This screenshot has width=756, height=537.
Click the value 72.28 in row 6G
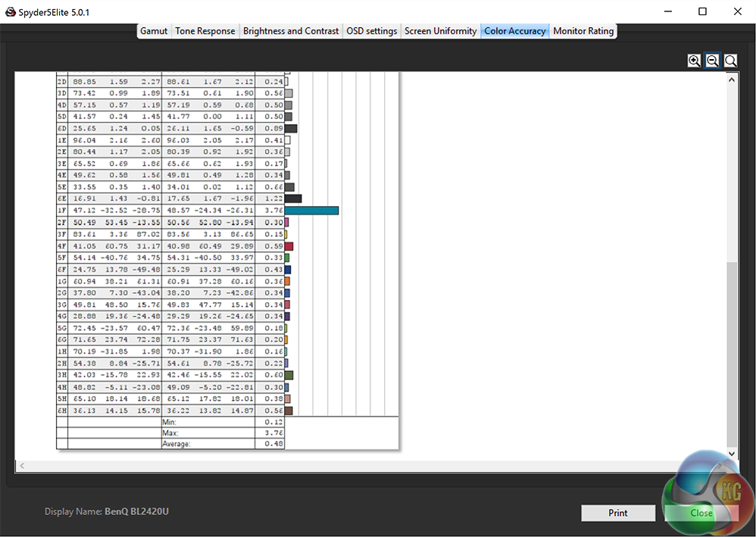pyautogui.click(x=148, y=340)
